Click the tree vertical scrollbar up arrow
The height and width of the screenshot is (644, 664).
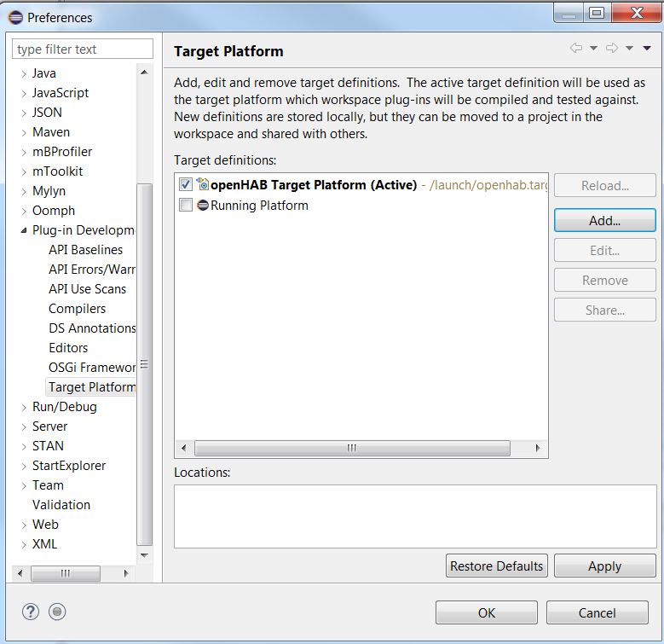coord(144,73)
